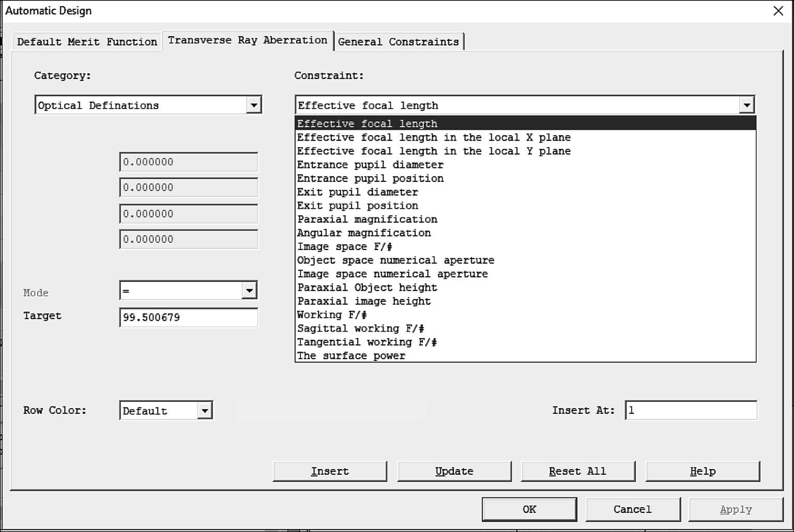Select Tangential working F/# item
This screenshot has width=794, height=532.
point(367,342)
